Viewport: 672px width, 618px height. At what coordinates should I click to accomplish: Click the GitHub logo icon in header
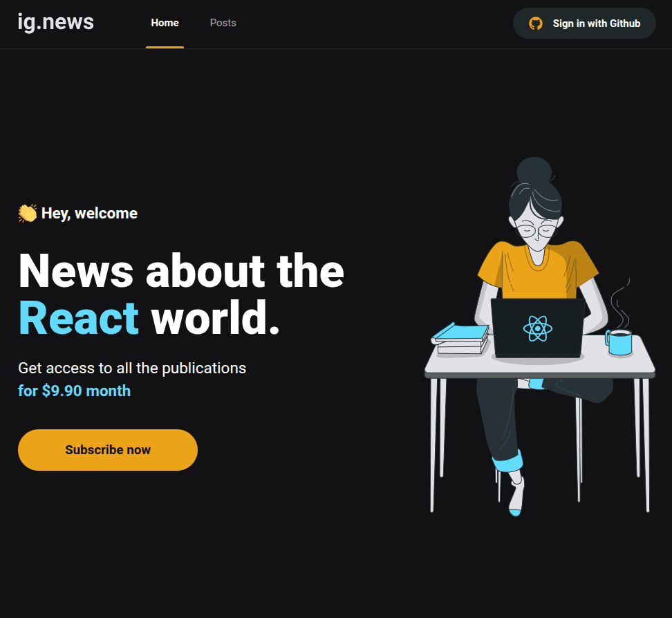pyautogui.click(x=534, y=23)
